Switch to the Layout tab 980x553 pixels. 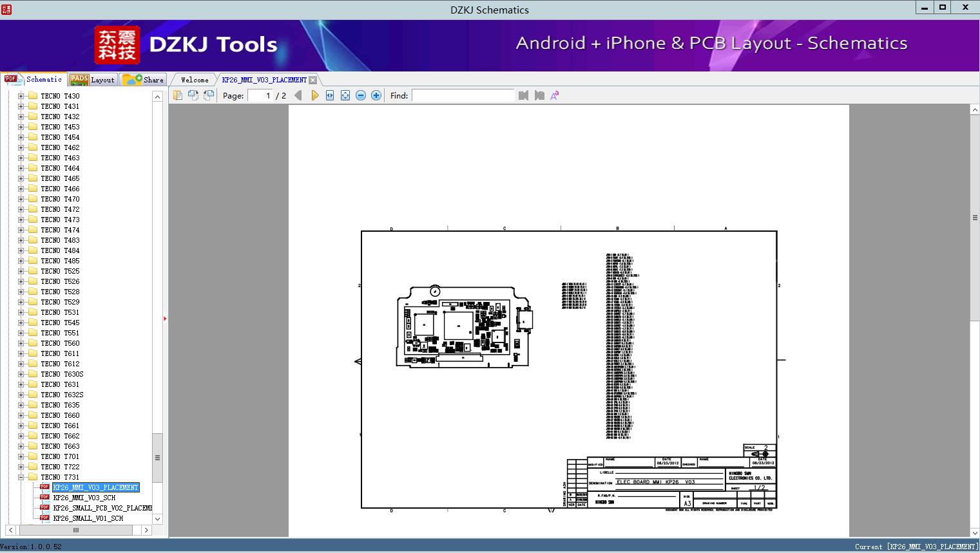pyautogui.click(x=92, y=80)
